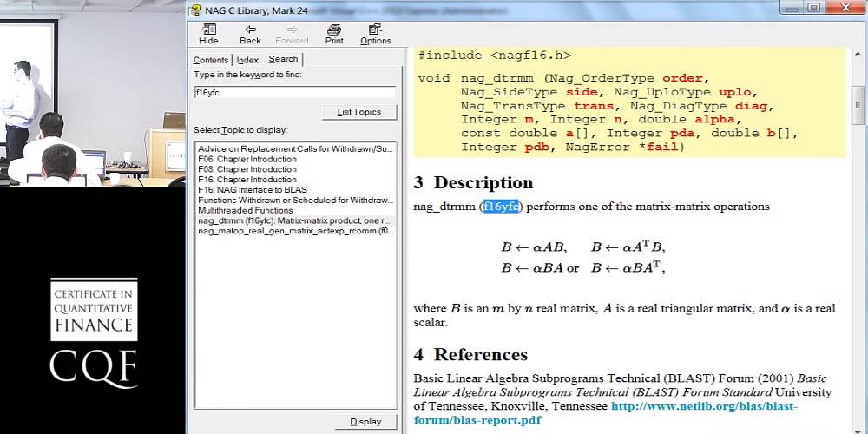Click the '4 References' heading
This screenshot has height=434, width=868.
470,354
